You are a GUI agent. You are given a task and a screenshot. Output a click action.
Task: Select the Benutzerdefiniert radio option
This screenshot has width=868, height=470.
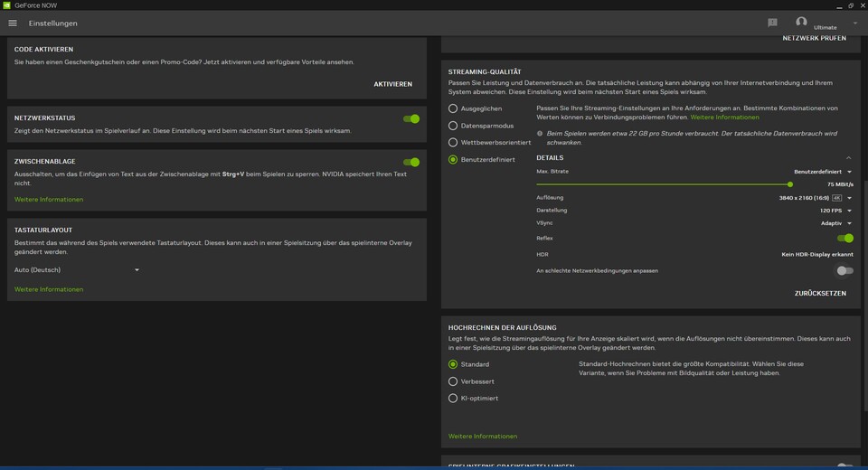coord(453,159)
